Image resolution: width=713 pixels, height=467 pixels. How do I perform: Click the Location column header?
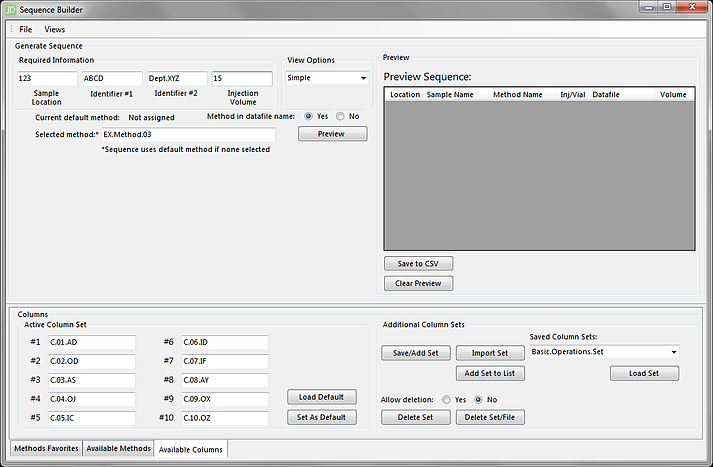[405, 95]
